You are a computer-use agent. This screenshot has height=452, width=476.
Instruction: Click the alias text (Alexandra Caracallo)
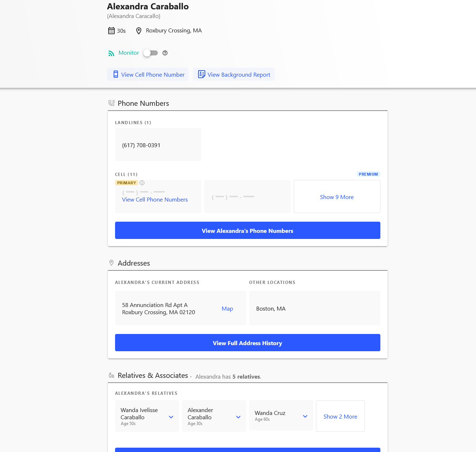(x=134, y=16)
